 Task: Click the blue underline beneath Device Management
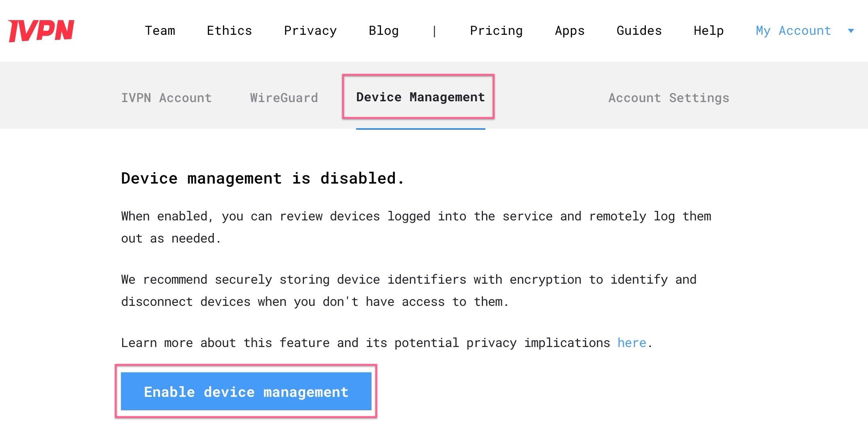(x=420, y=129)
